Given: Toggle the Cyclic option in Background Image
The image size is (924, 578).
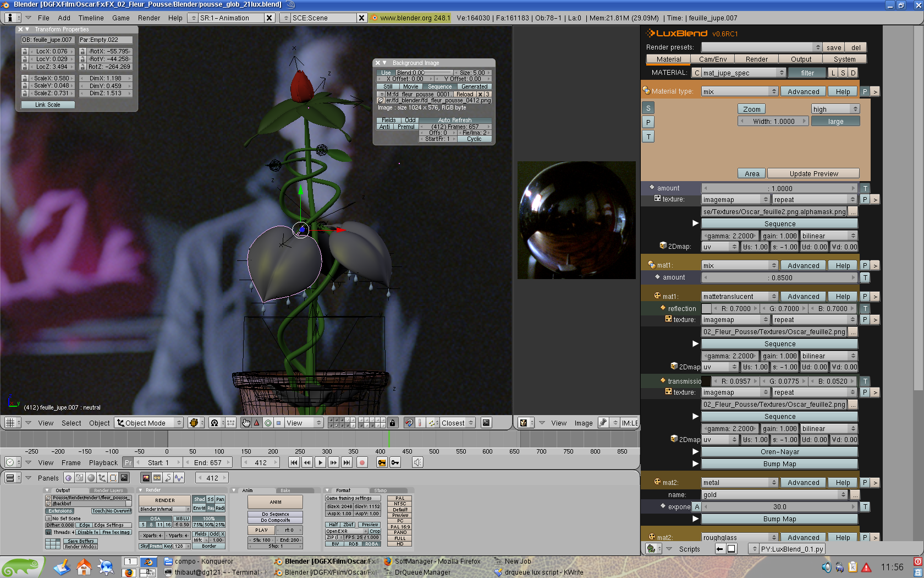Looking at the screenshot, I should (x=474, y=139).
